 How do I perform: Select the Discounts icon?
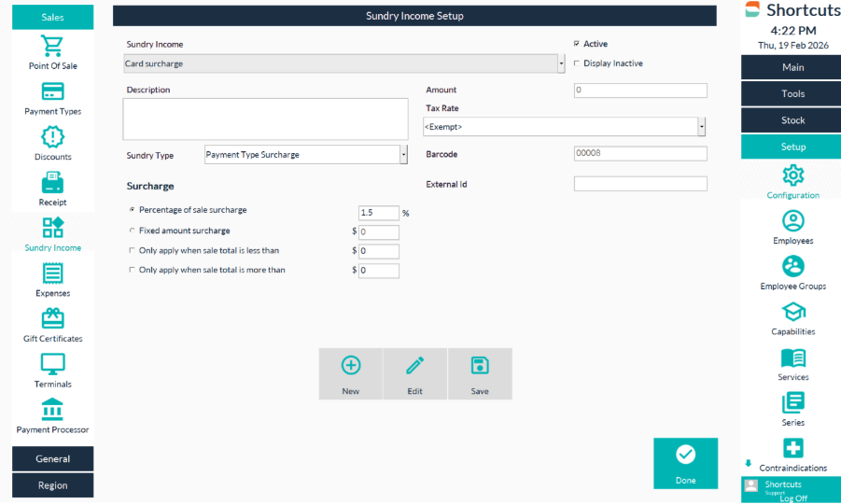[52, 137]
